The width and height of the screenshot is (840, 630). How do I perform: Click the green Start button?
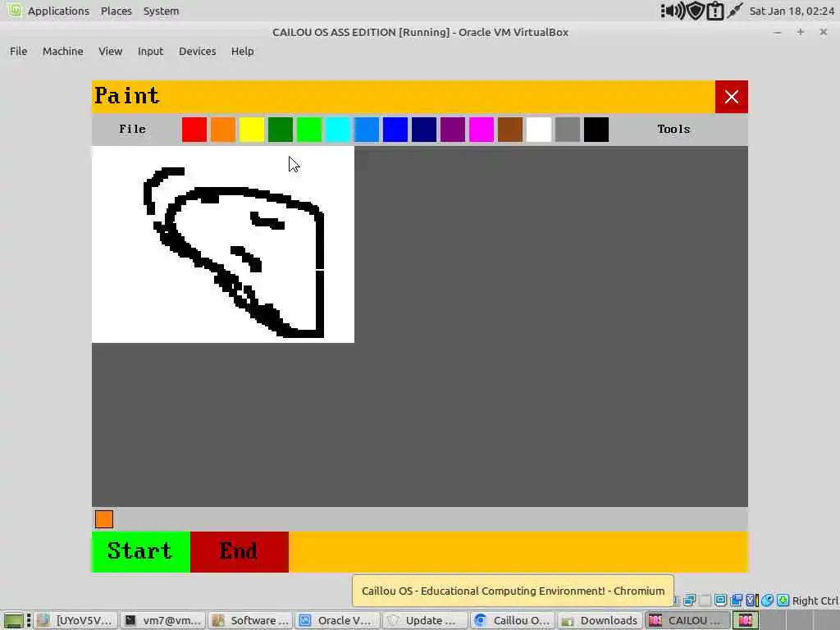point(141,552)
